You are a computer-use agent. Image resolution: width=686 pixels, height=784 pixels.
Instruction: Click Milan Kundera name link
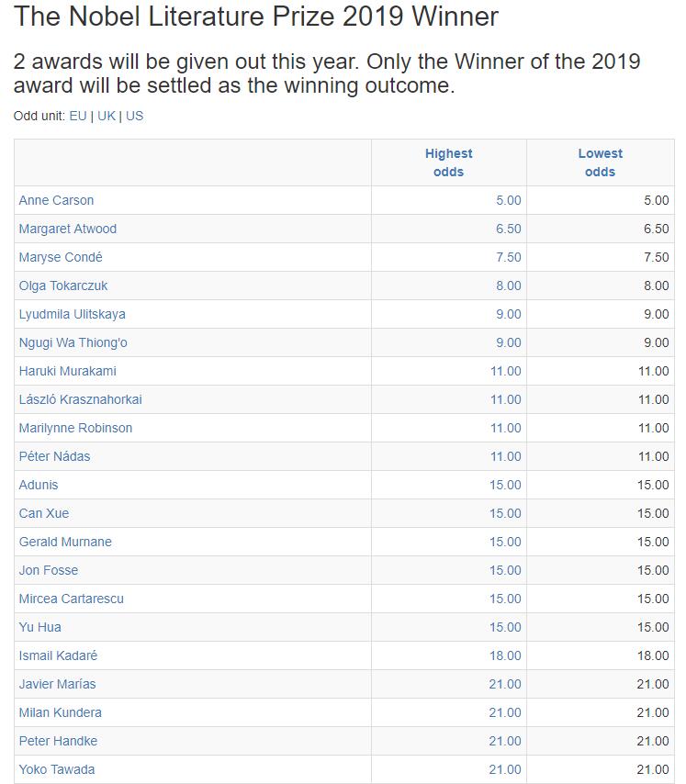pos(60,712)
